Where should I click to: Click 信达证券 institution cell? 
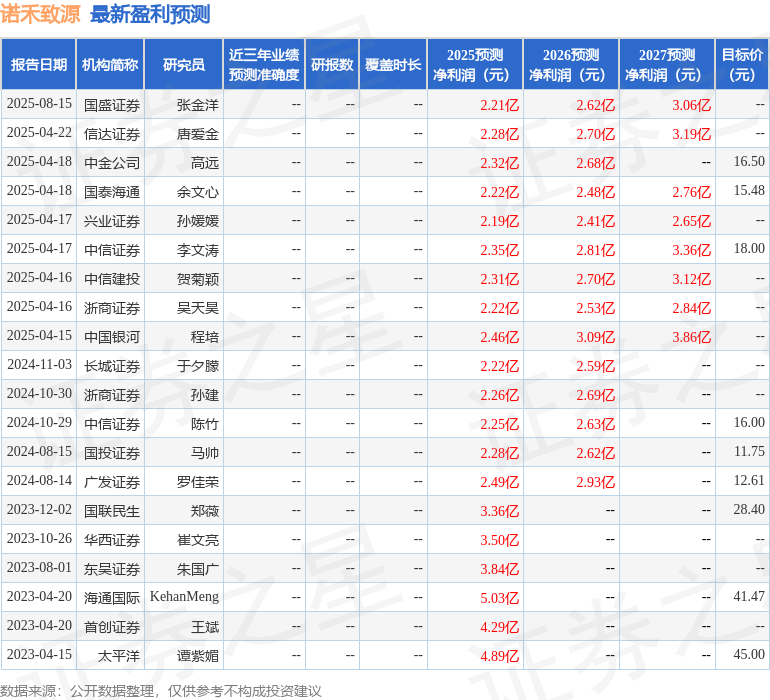pyautogui.click(x=112, y=134)
